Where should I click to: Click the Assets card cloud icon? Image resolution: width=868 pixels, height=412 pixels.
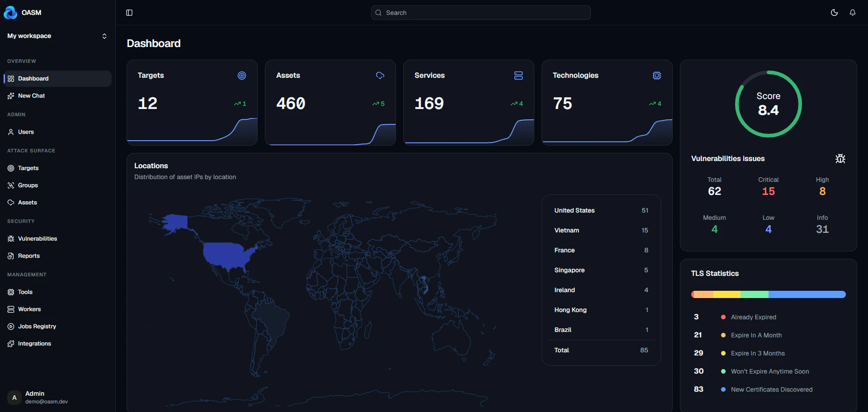point(380,76)
